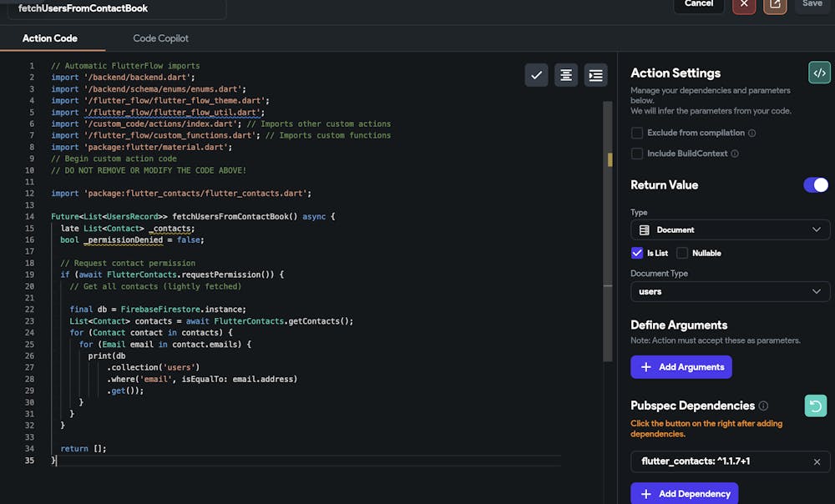The height and width of the screenshot is (504, 835).
Task: Click info icon beside Pubspec Dependencies
Action: tap(763, 406)
